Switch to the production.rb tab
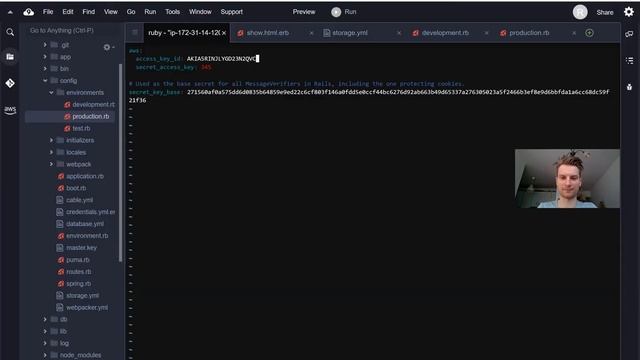 point(529,33)
